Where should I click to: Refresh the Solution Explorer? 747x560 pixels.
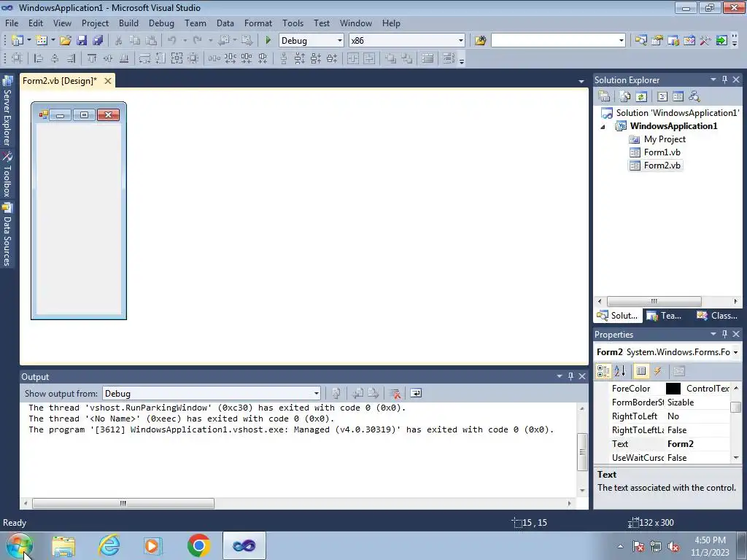tap(641, 97)
